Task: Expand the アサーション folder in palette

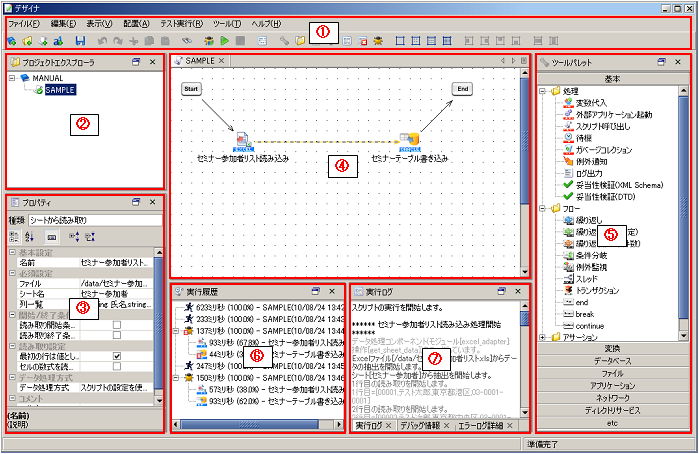Action: pyautogui.click(x=541, y=337)
